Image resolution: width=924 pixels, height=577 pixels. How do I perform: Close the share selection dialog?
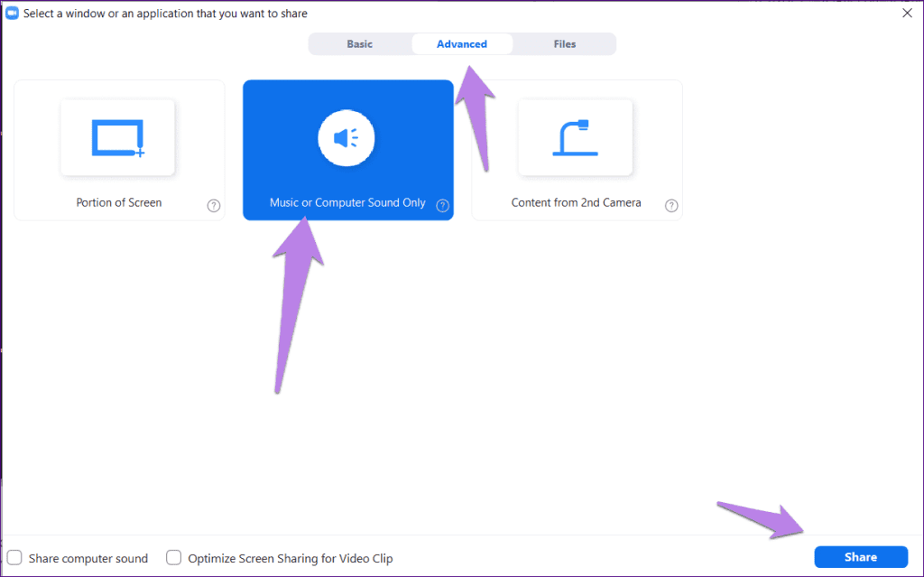tap(907, 13)
